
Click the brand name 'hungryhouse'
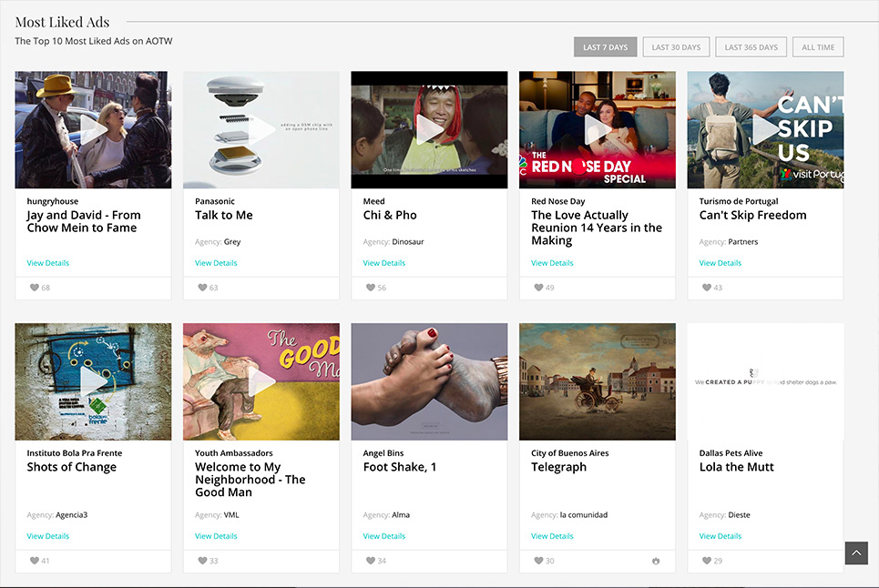point(53,201)
